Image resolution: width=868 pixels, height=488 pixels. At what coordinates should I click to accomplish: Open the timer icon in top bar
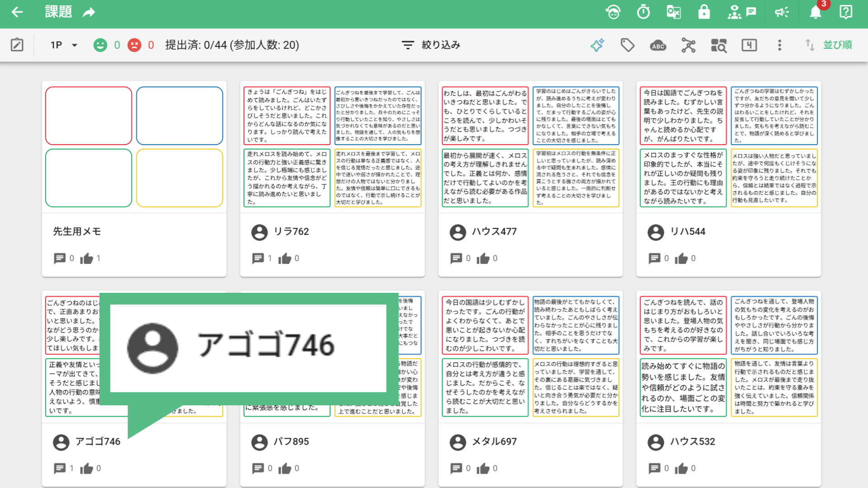point(643,12)
